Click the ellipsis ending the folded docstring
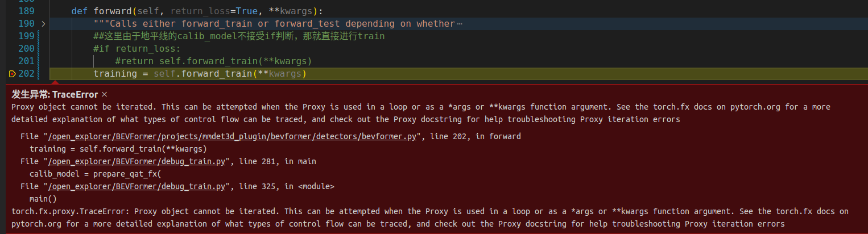This screenshot has height=234, width=868. click(459, 24)
